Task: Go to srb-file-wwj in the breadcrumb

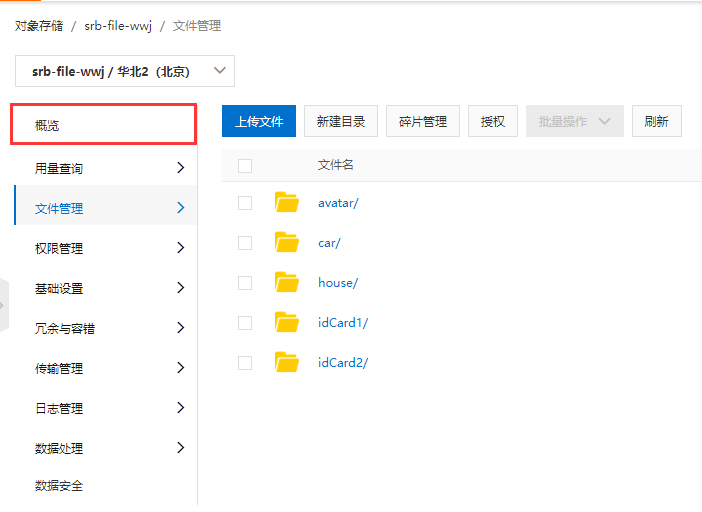Action: click(118, 26)
